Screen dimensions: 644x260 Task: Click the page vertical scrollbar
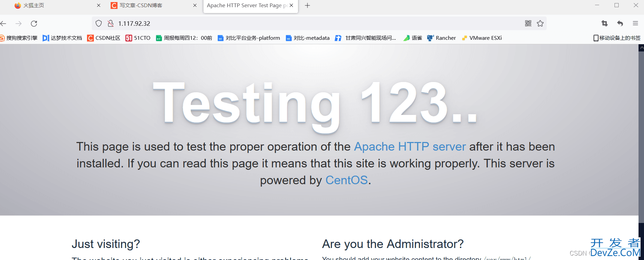[x=641, y=137]
